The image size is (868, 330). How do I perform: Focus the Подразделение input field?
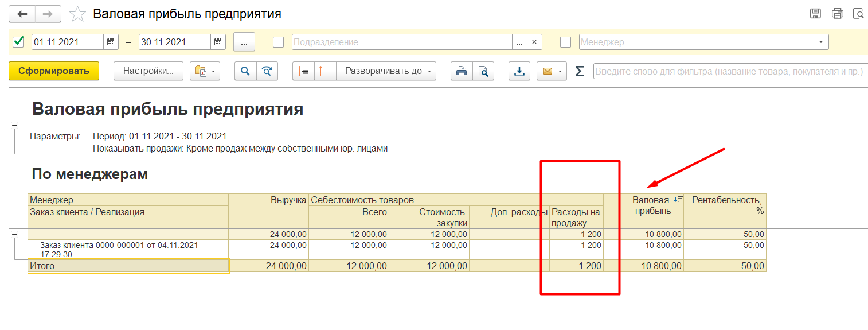click(x=402, y=42)
